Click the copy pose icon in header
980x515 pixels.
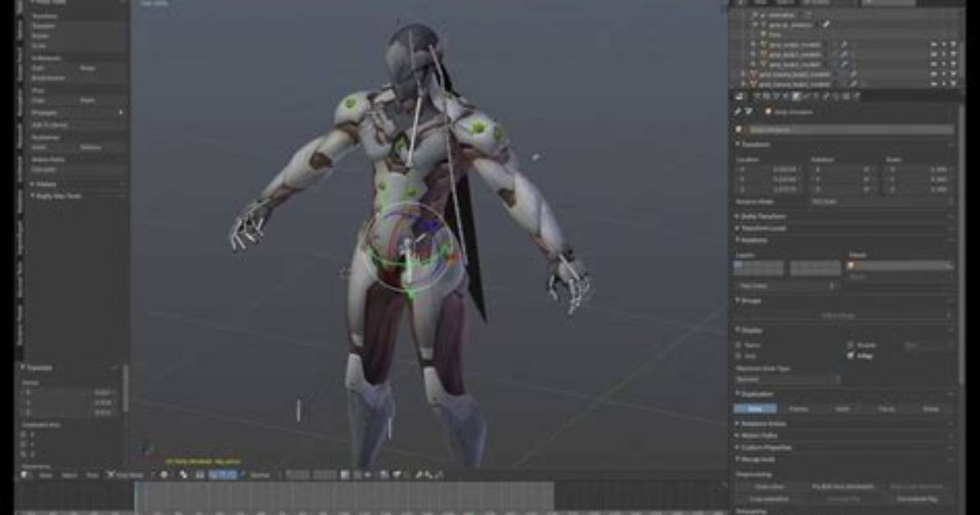pos(419,475)
